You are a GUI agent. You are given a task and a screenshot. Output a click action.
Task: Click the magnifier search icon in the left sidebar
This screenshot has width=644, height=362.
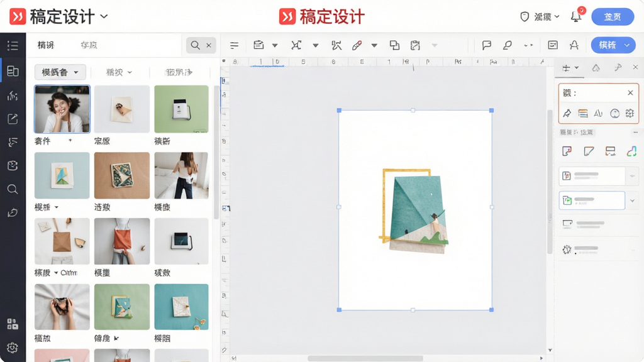13,189
